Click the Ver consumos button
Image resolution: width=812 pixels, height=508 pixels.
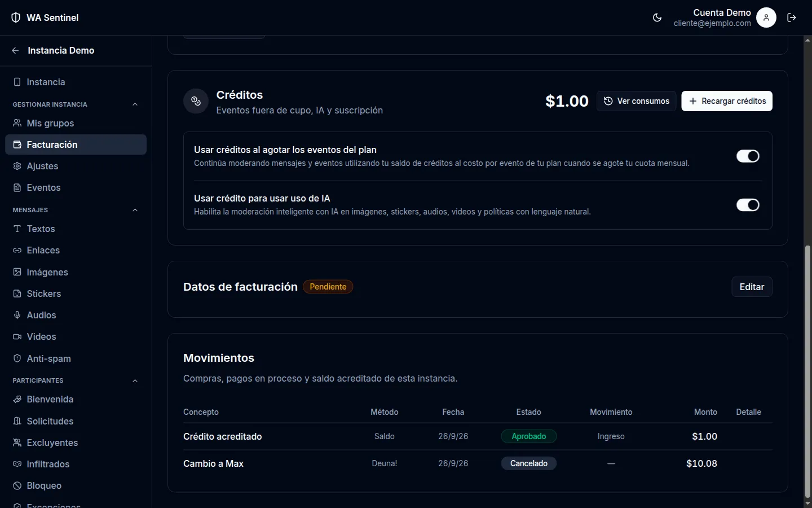click(636, 101)
